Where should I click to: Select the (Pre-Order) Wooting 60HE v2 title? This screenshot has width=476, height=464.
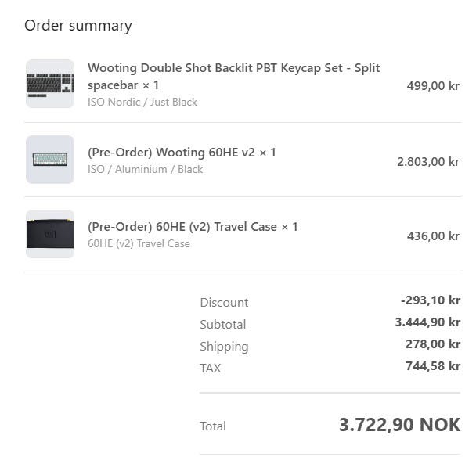(x=182, y=152)
